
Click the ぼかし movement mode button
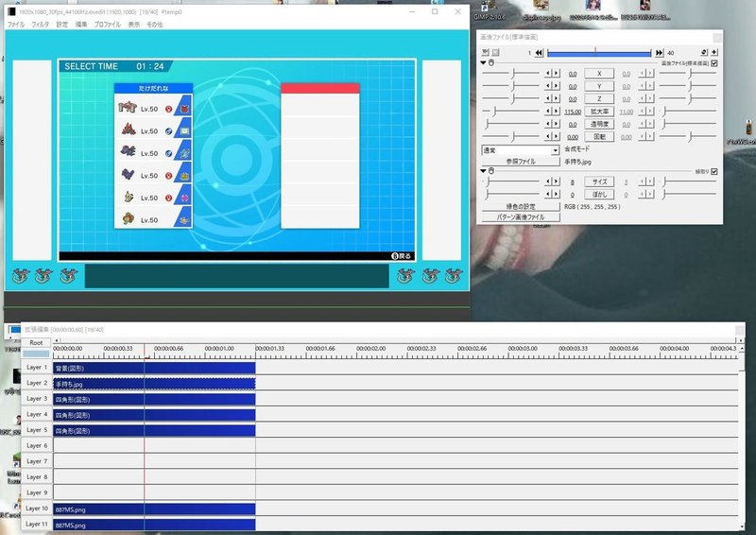click(x=599, y=194)
